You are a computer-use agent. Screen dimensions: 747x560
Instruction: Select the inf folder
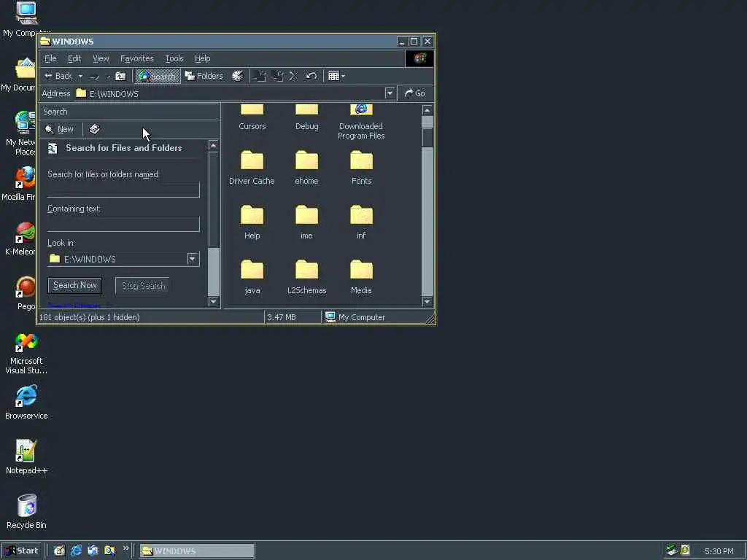(361, 223)
